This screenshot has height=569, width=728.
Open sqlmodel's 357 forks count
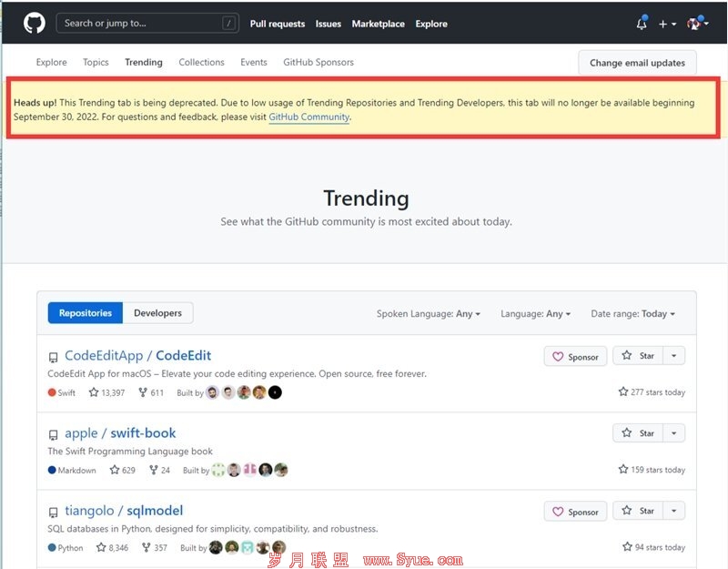154,548
